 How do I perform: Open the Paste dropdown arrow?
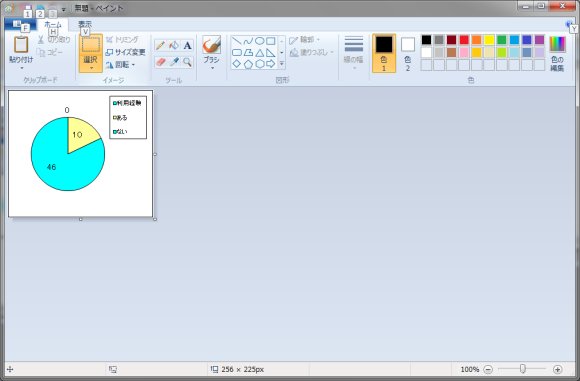coord(21,68)
